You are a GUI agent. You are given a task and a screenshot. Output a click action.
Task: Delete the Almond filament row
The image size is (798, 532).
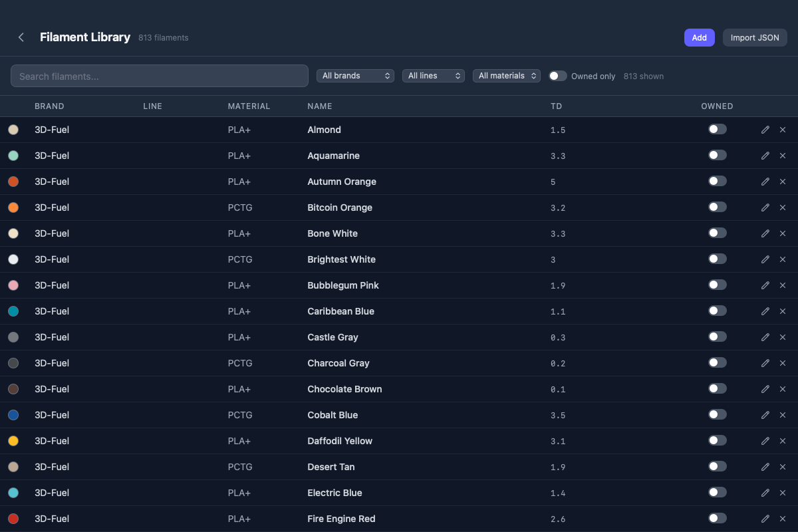click(x=783, y=130)
